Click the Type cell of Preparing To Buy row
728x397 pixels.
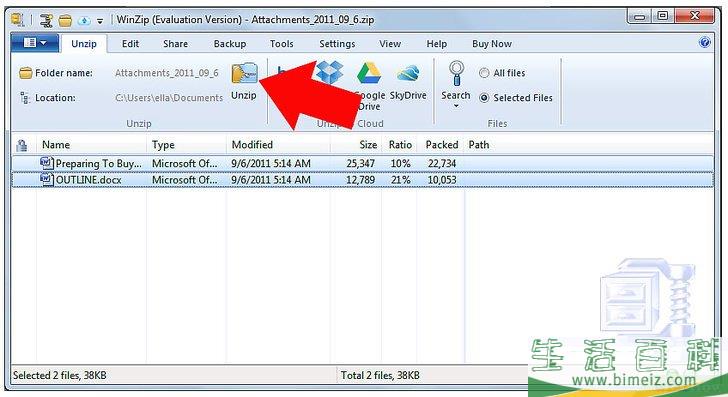(185, 163)
